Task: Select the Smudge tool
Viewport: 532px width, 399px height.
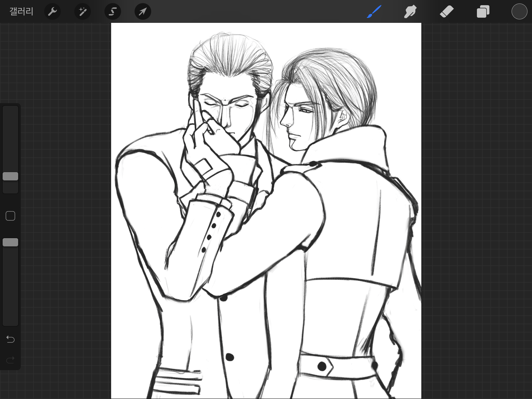Action: (410, 11)
